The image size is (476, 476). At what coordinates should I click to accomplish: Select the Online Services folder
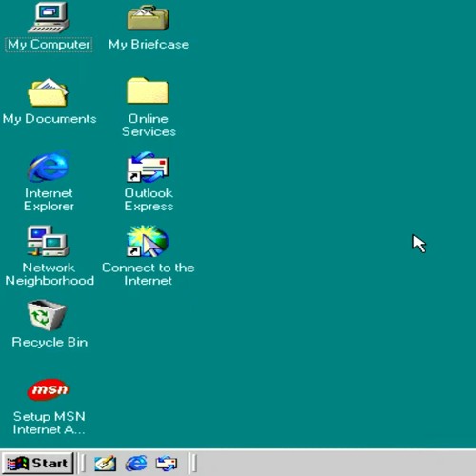click(x=148, y=90)
